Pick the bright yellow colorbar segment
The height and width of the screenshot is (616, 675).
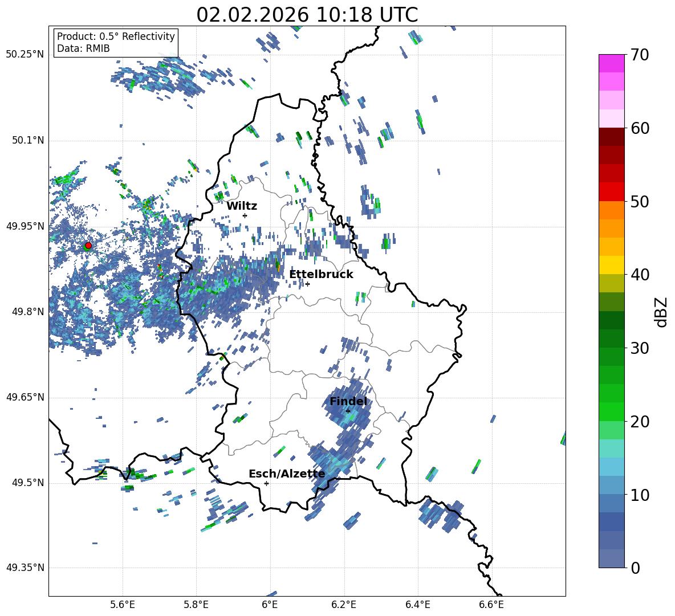point(612,265)
